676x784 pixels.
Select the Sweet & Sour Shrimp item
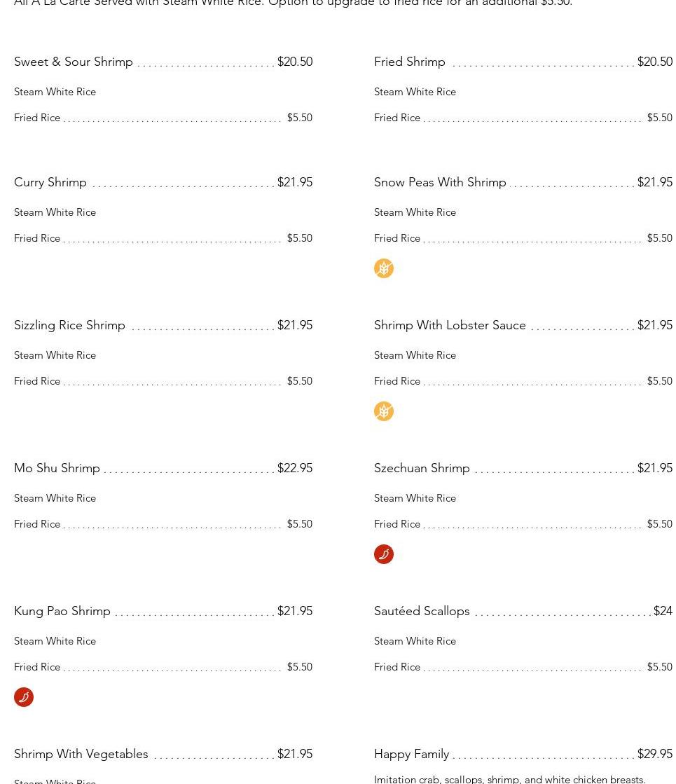tap(74, 62)
